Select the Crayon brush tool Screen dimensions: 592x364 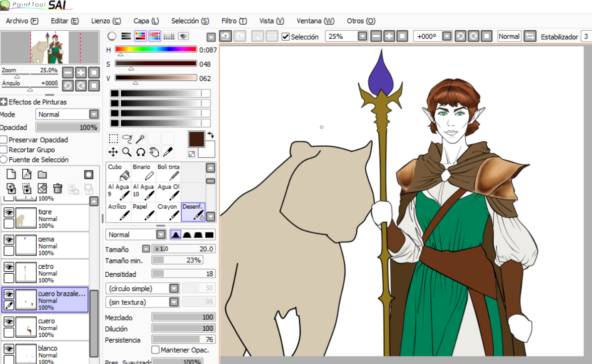tap(168, 212)
